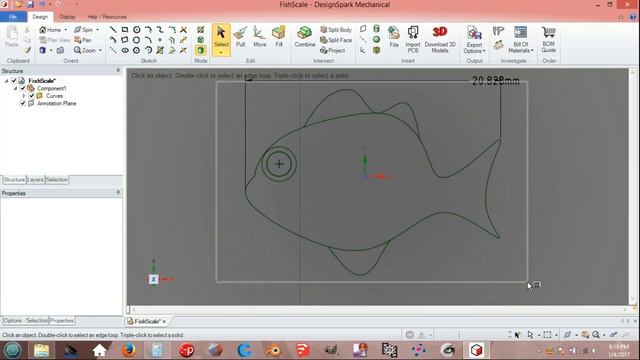Image resolution: width=640 pixels, height=360 pixels.
Task: Select Component1 in structure tree
Action: coord(51,88)
